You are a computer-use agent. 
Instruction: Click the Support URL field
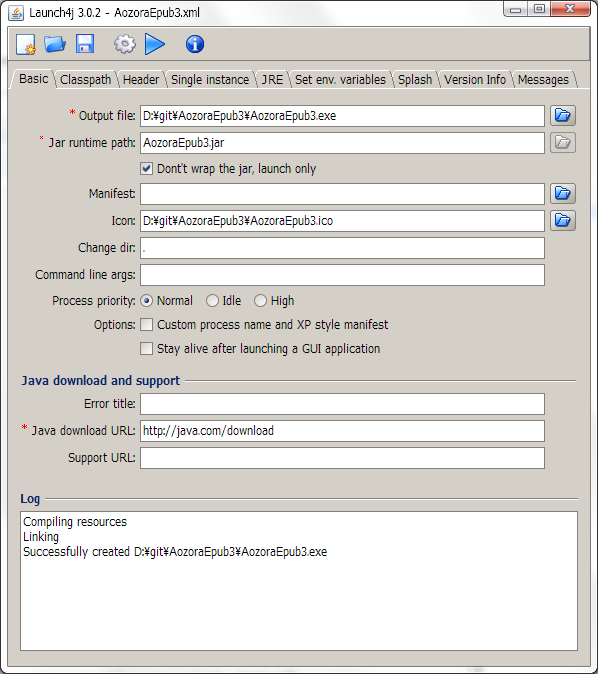[342, 458]
